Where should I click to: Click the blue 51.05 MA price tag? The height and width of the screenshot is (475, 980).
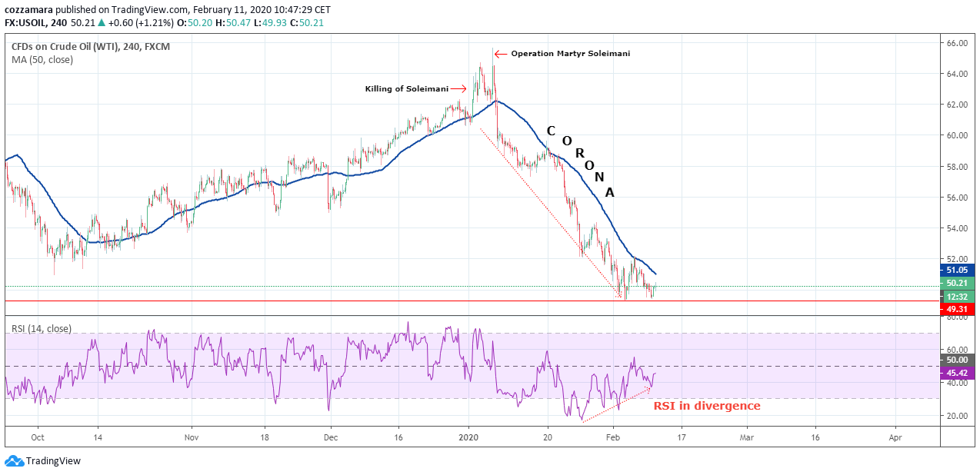pos(958,270)
